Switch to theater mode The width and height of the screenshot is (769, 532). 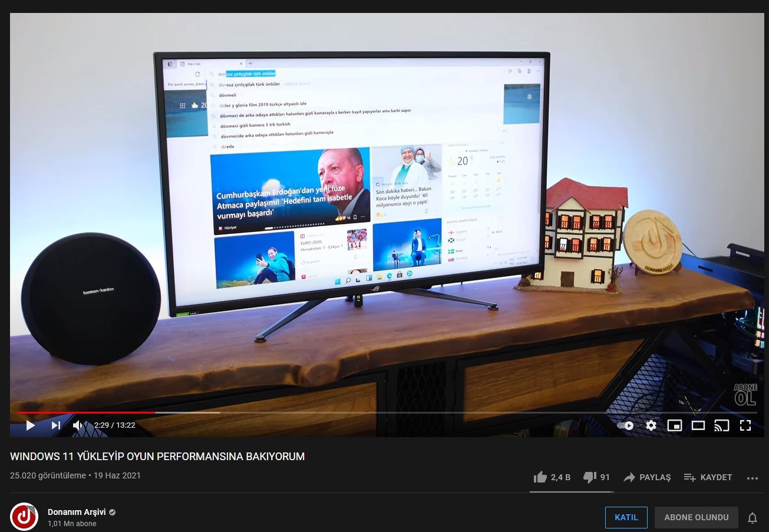[698, 425]
